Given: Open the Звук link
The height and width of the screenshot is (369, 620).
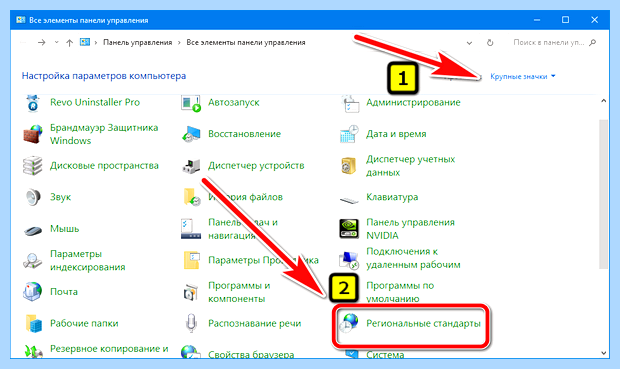Looking at the screenshot, I should click(x=60, y=197).
